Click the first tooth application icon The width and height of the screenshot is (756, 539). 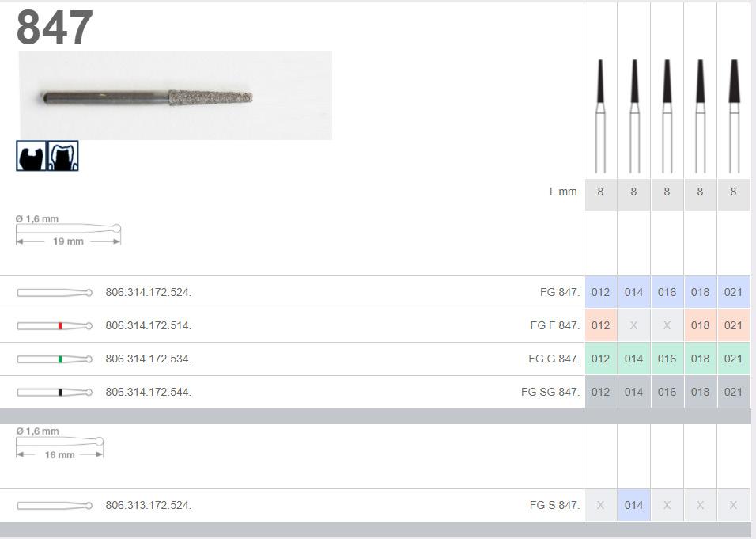(31, 156)
